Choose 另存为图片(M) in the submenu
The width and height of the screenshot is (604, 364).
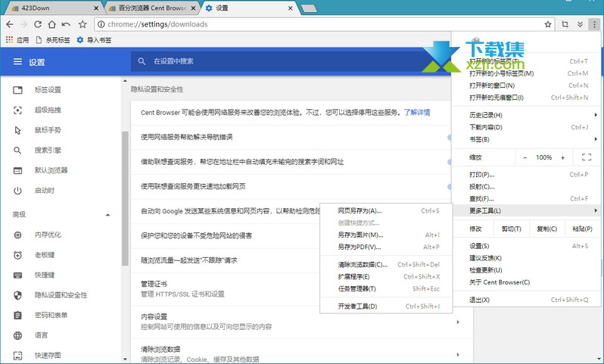tap(386, 235)
